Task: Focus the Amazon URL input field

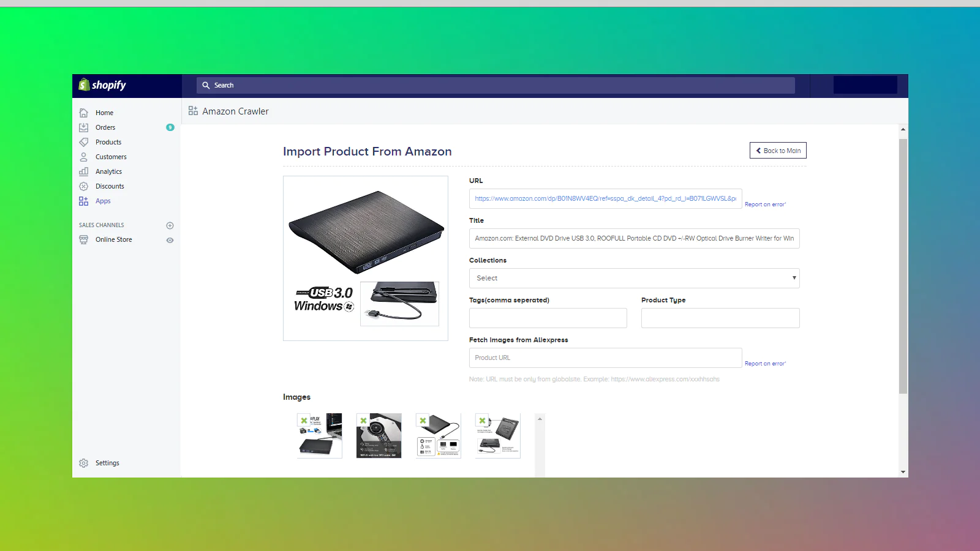Action: click(x=605, y=198)
